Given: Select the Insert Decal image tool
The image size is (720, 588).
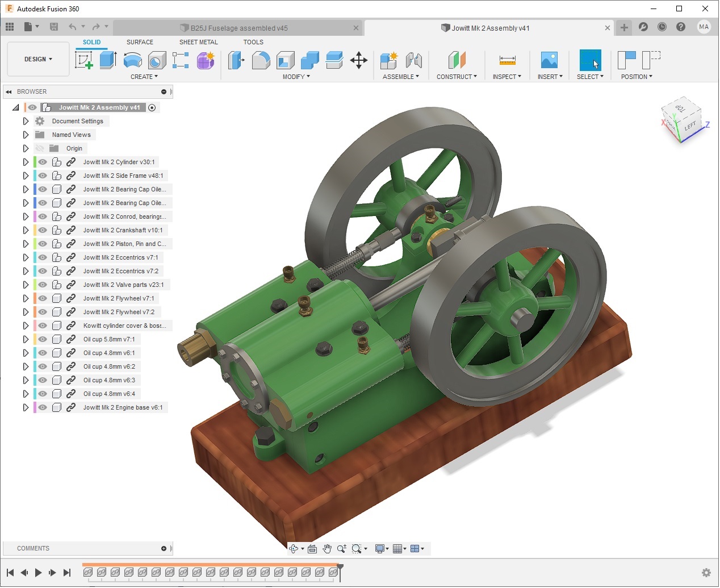Looking at the screenshot, I should tap(549, 60).
